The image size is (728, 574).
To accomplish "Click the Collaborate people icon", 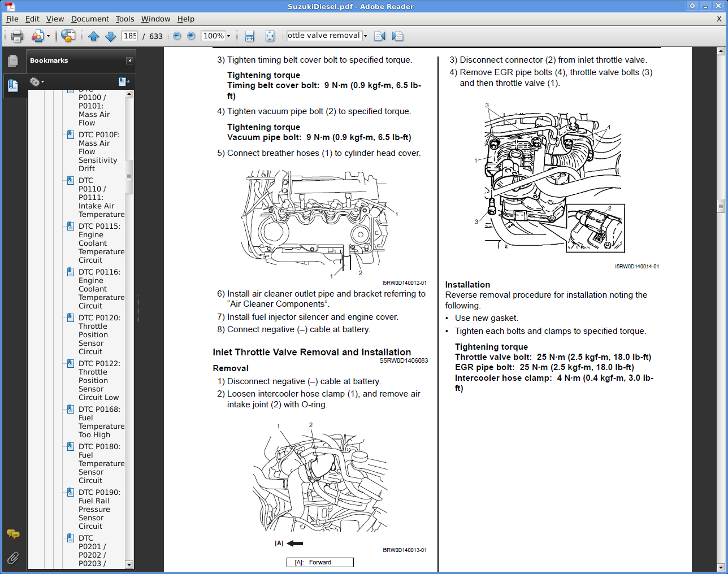I will tap(37, 36).
